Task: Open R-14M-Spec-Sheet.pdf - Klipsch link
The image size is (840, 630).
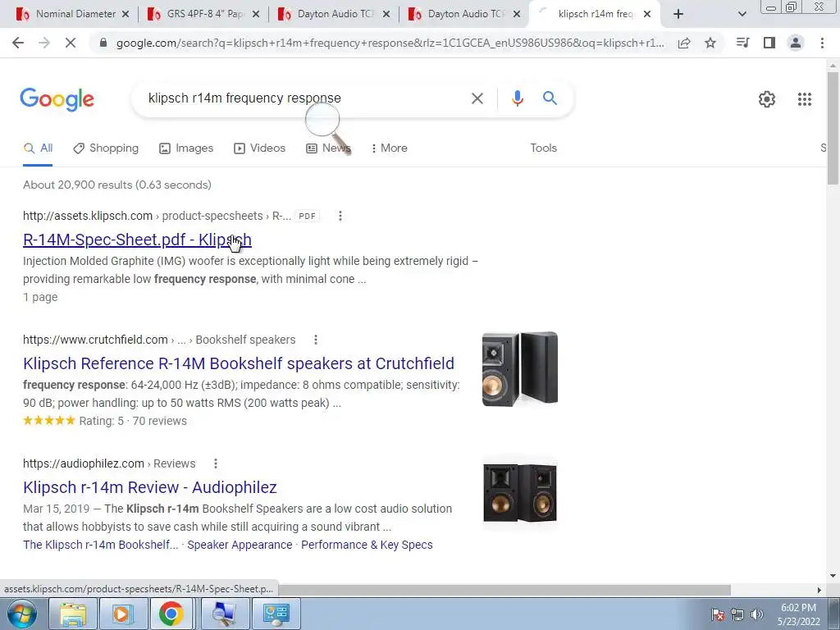Action: pos(137,240)
